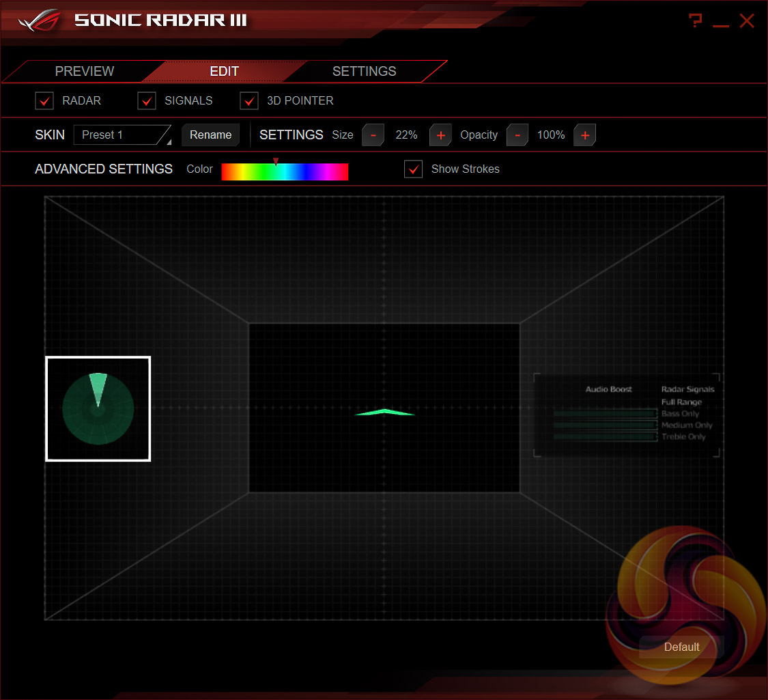Uncheck the 3D POINTER checkbox

[x=248, y=101]
